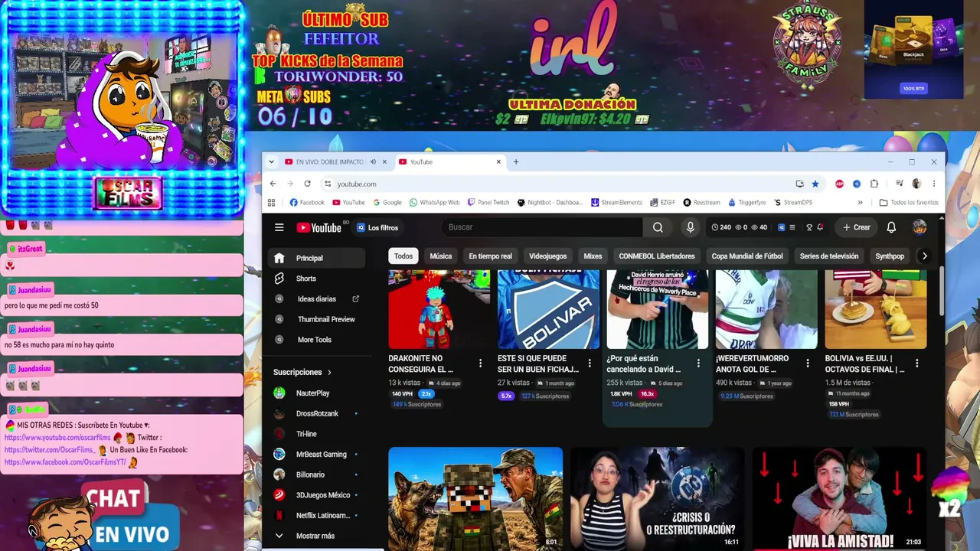Open Chrome's three-dot menu

933,184
